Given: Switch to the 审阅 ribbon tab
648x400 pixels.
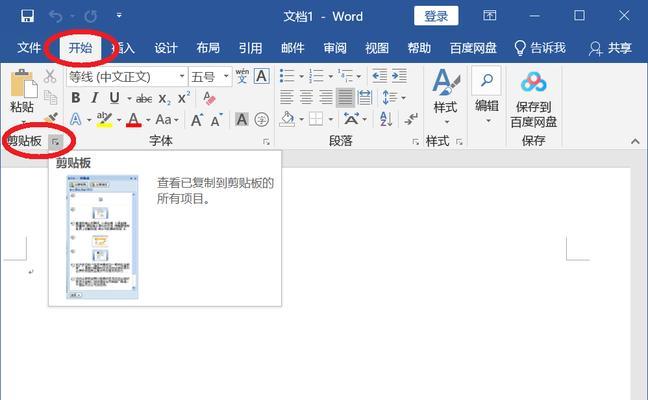Looking at the screenshot, I should pyautogui.click(x=335, y=48).
